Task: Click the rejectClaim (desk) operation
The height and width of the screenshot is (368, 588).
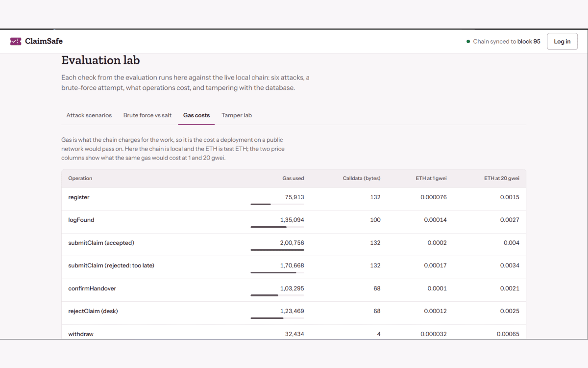Action: pyautogui.click(x=93, y=311)
